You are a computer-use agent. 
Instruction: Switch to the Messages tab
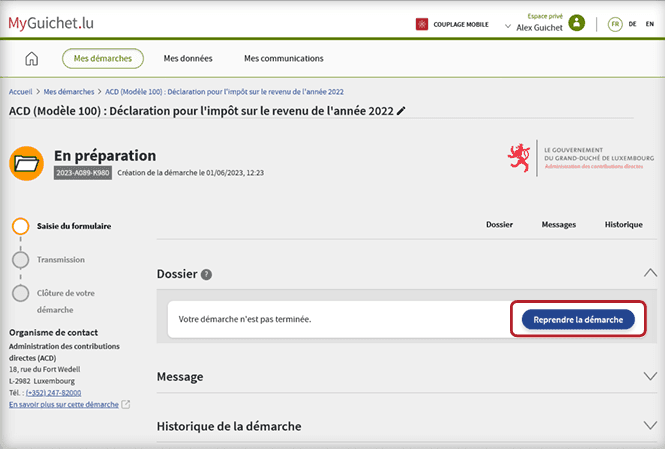pos(558,225)
